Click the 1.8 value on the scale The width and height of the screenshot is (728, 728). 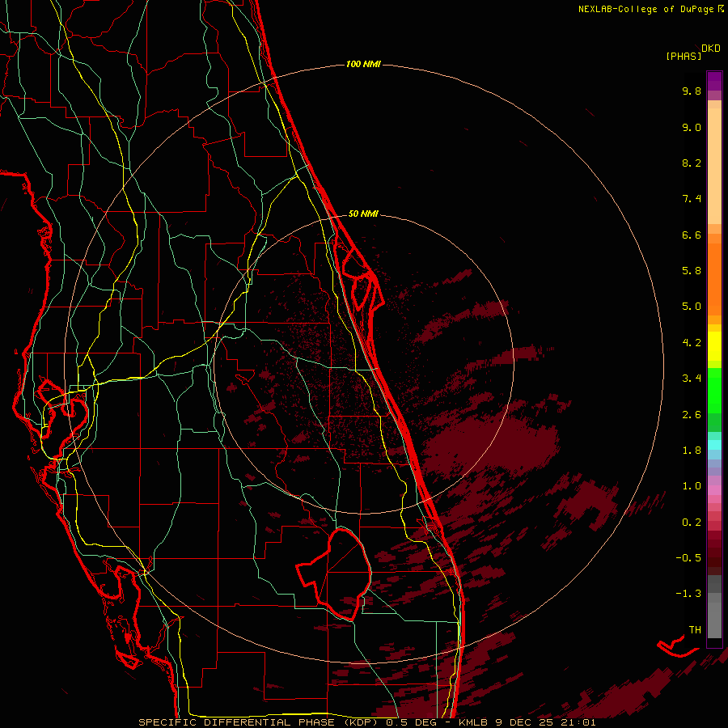coord(692,451)
